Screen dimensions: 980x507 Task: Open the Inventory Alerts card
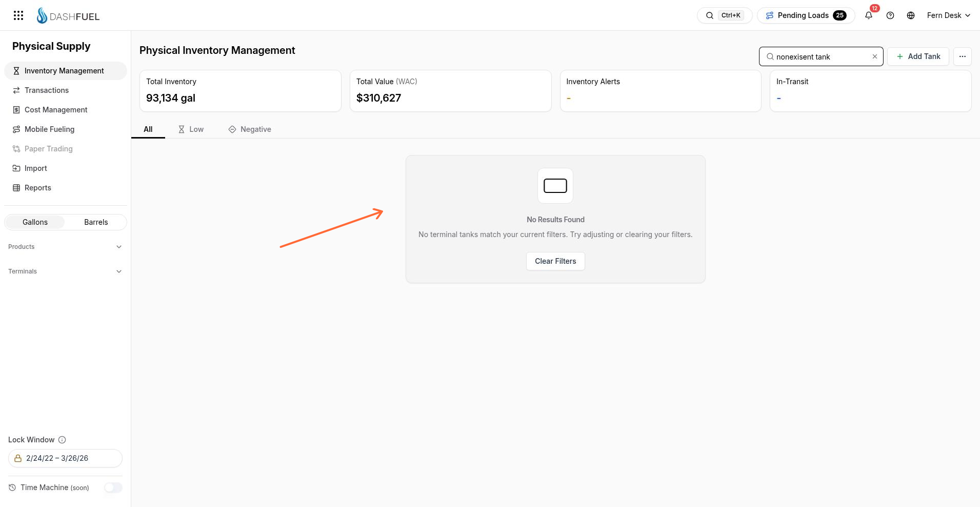click(x=661, y=91)
